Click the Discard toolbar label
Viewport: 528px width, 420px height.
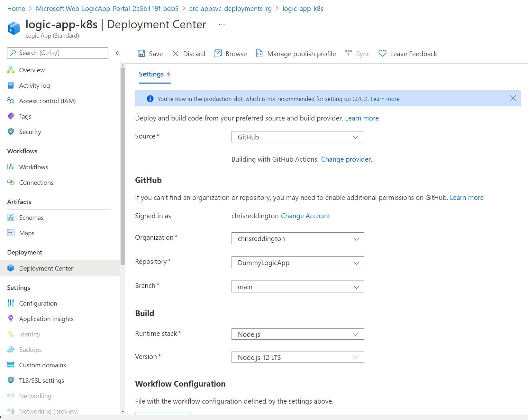[x=194, y=54]
